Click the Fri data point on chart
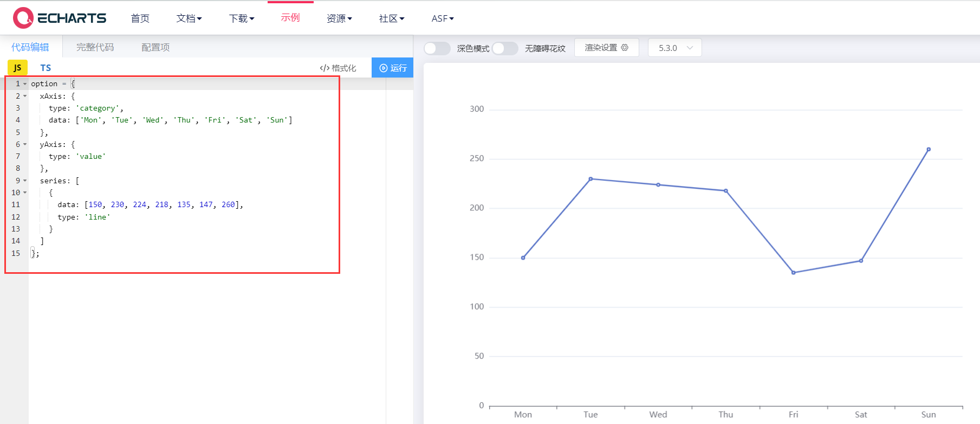 [793, 273]
